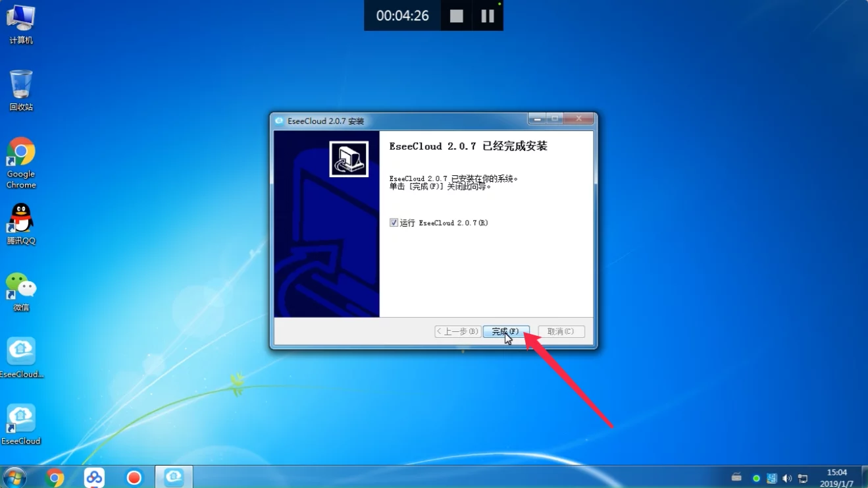Open the 计算机 desktop icon

(21, 24)
